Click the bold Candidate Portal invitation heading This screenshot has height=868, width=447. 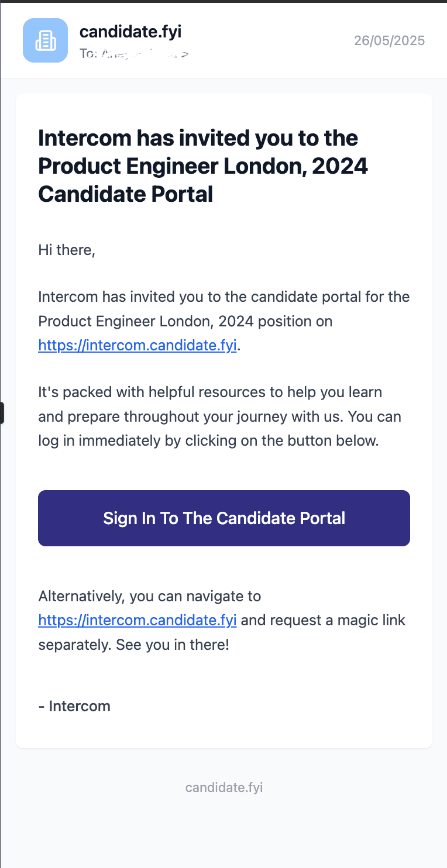click(202, 166)
